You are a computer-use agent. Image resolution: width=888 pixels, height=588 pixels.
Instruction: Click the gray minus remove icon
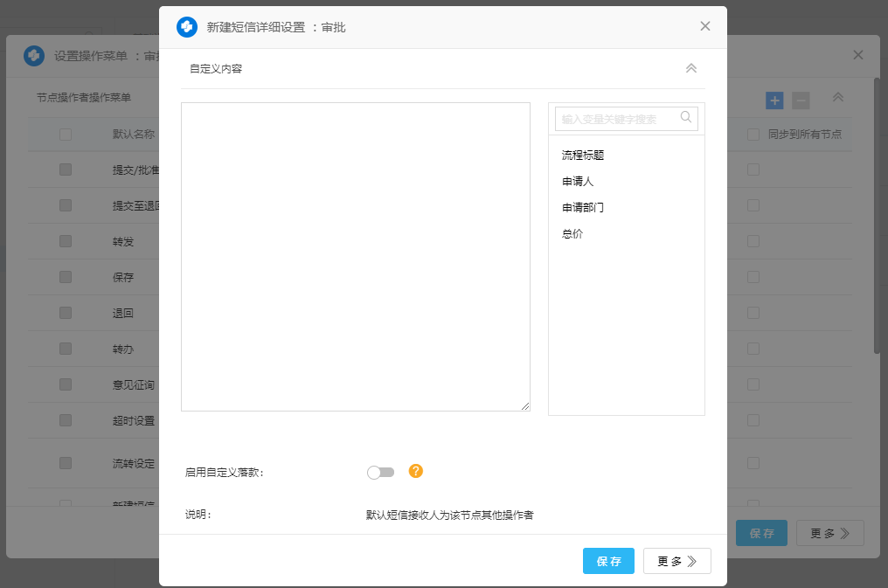[x=801, y=100]
